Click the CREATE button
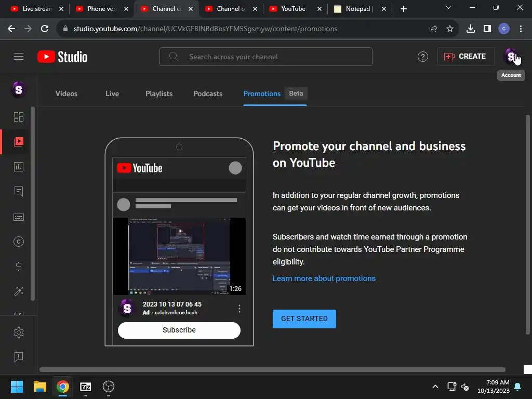The width and height of the screenshot is (532, 399). [465, 56]
